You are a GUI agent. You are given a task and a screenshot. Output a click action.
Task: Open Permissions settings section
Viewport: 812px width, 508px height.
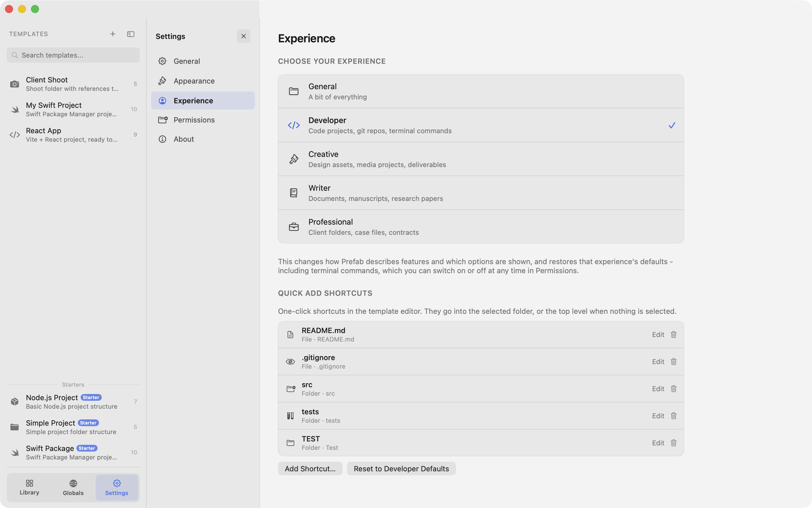(203, 120)
